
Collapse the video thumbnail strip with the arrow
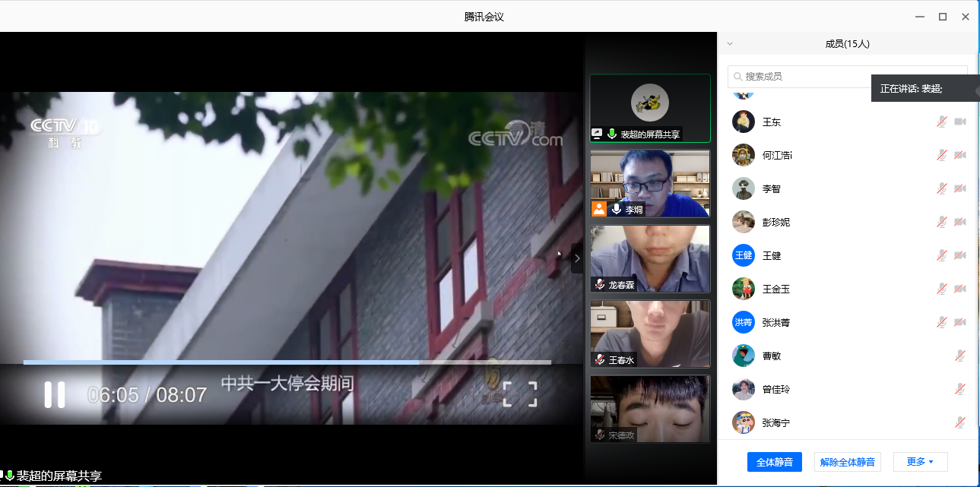tap(576, 258)
